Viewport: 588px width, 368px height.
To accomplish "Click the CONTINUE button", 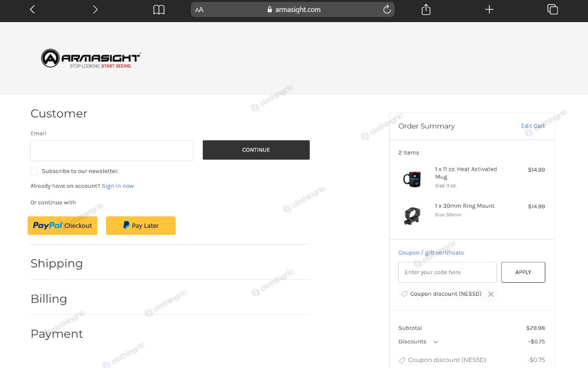I will (x=256, y=150).
